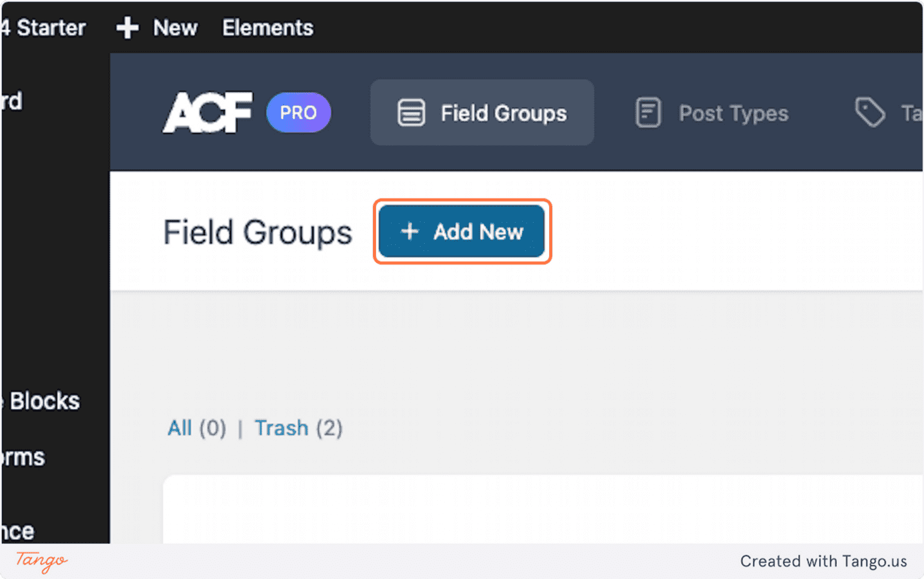
Task: Click the Add New field group button
Action: click(462, 232)
